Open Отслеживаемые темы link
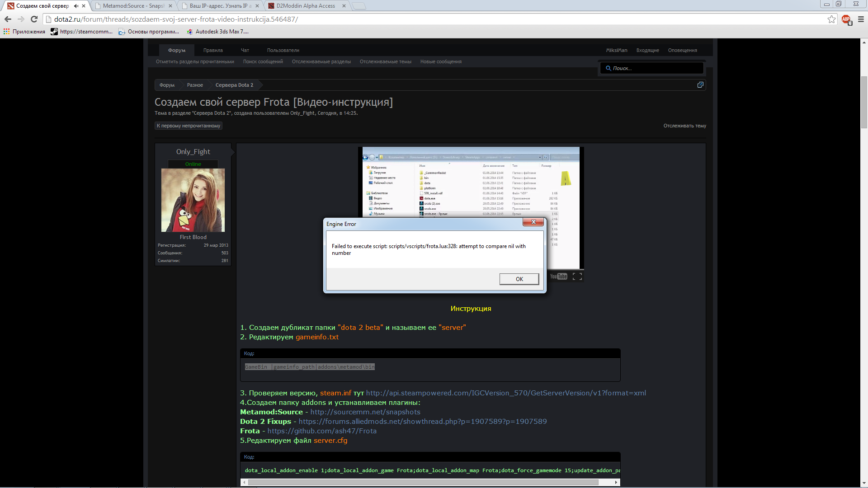This screenshot has height=488, width=868. [x=385, y=61]
